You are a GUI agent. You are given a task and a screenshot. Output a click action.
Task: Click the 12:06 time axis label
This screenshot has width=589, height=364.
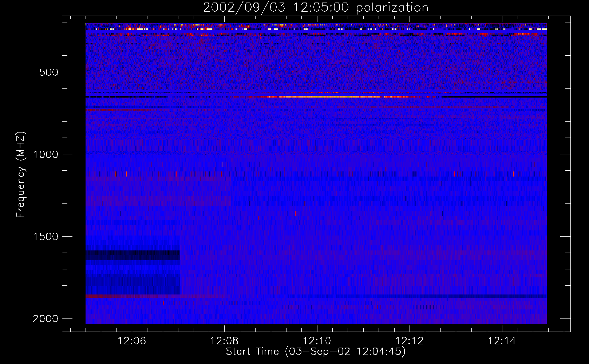pyautogui.click(x=132, y=341)
